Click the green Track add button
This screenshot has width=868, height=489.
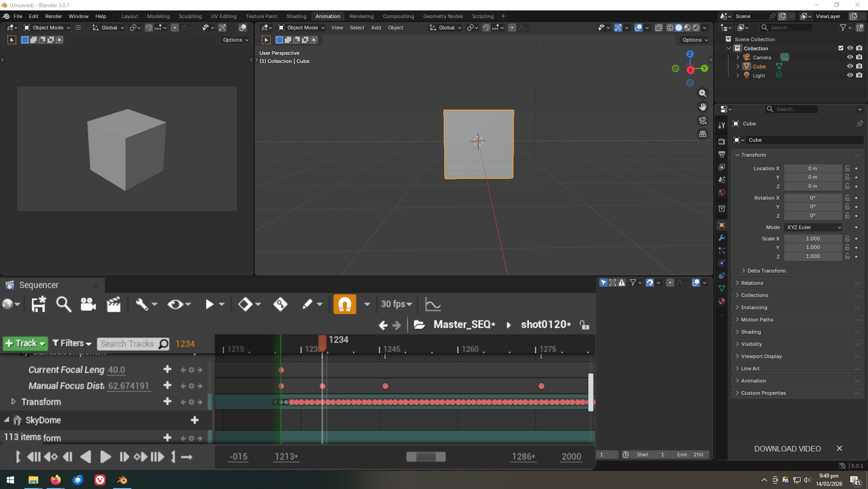(25, 343)
